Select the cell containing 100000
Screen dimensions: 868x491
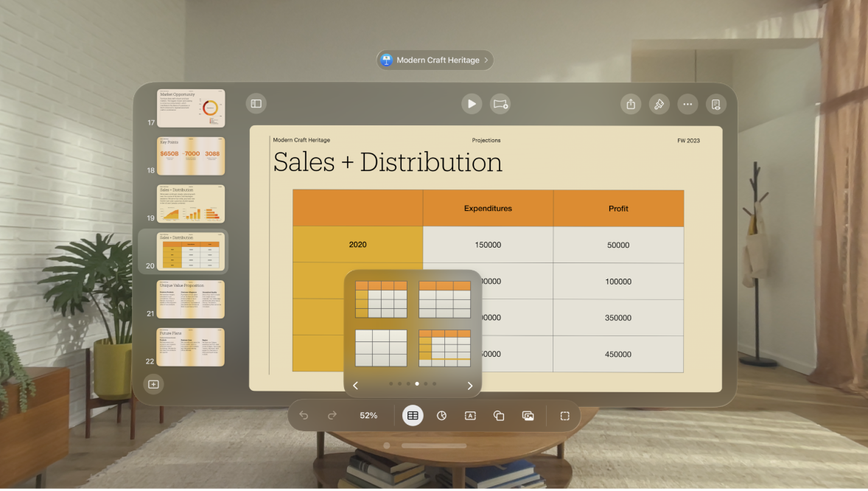click(x=618, y=282)
